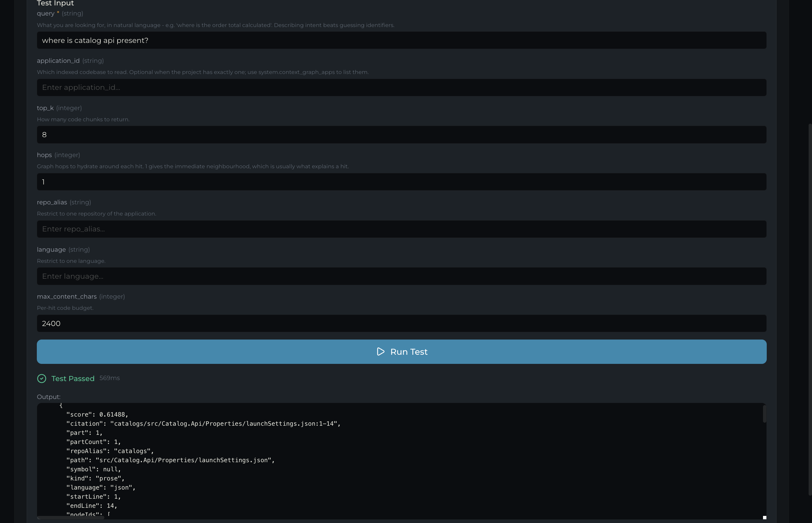Click the "language": "json" output line
This screenshot has height=523, width=812.
(x=100, y=487)
